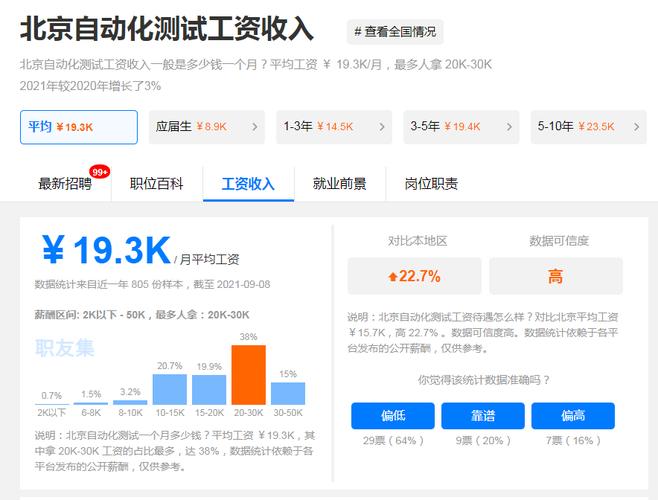Click the 30-50K chart bar
Viewport: 658px width, 500px height.
[288, 393]
